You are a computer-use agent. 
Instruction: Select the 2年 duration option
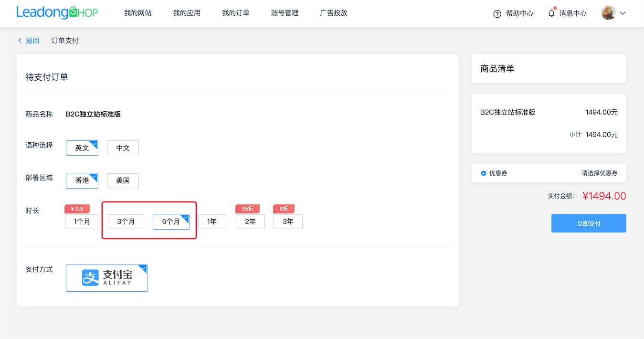pyautogui.click(x=250, y=222)
